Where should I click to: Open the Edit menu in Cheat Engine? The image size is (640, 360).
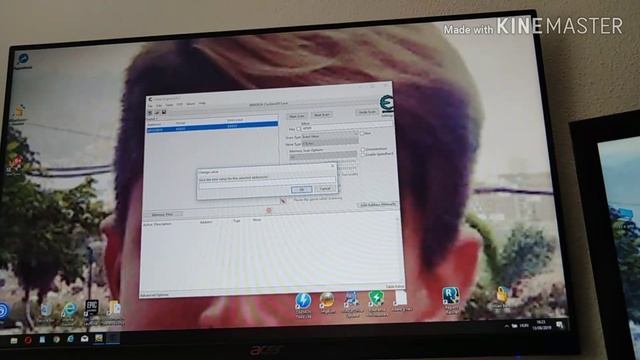coord(159,105)
